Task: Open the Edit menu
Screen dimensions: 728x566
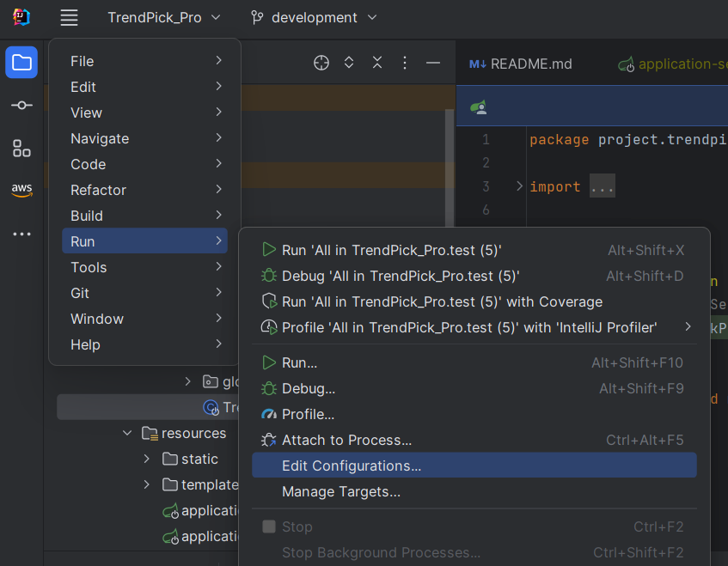Action: point(144,86)
